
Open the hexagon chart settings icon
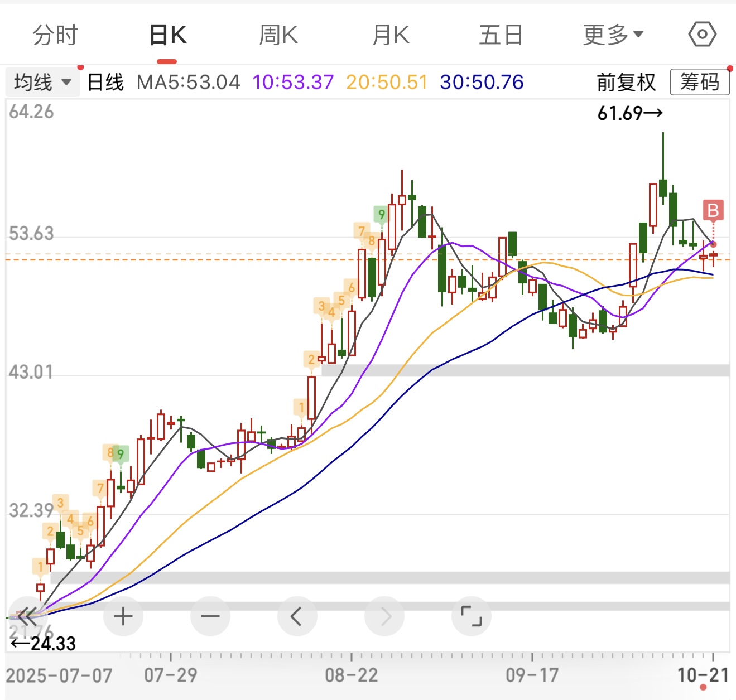[702, 35]
